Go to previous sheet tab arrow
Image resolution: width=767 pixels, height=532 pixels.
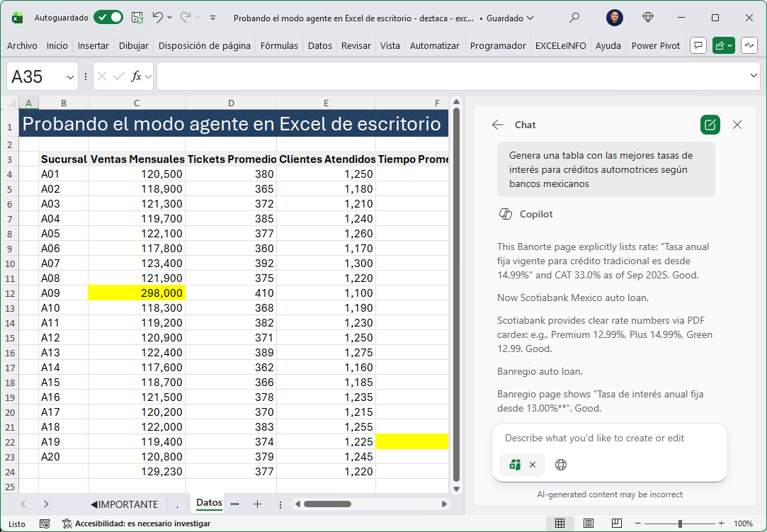tap(23, 504)
